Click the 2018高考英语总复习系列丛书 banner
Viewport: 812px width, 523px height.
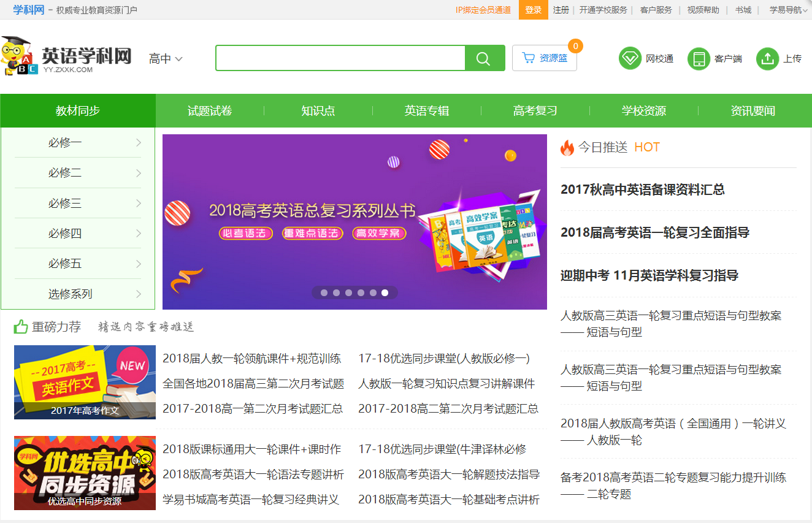pyautogui.click(x=354, y=222)
